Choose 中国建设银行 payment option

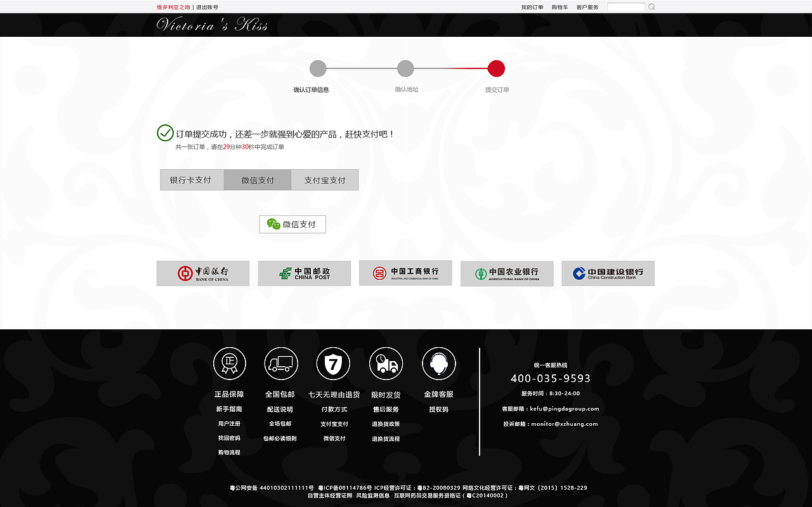tap(608, 273)
